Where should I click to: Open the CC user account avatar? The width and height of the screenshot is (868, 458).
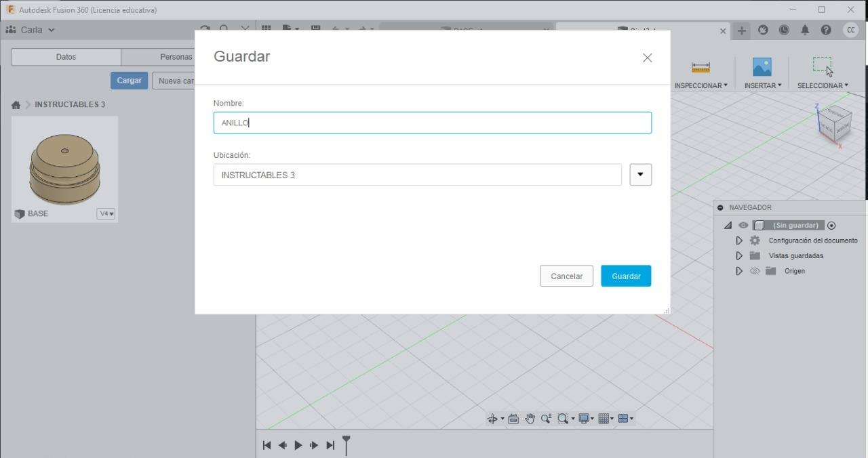coord(850,30)
